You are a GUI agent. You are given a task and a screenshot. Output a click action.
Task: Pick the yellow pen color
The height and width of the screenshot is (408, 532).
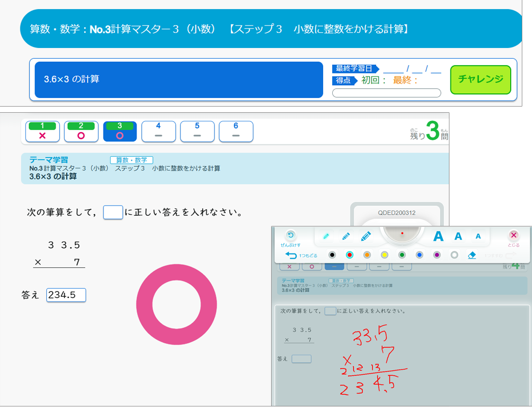[x=385, y=255]
